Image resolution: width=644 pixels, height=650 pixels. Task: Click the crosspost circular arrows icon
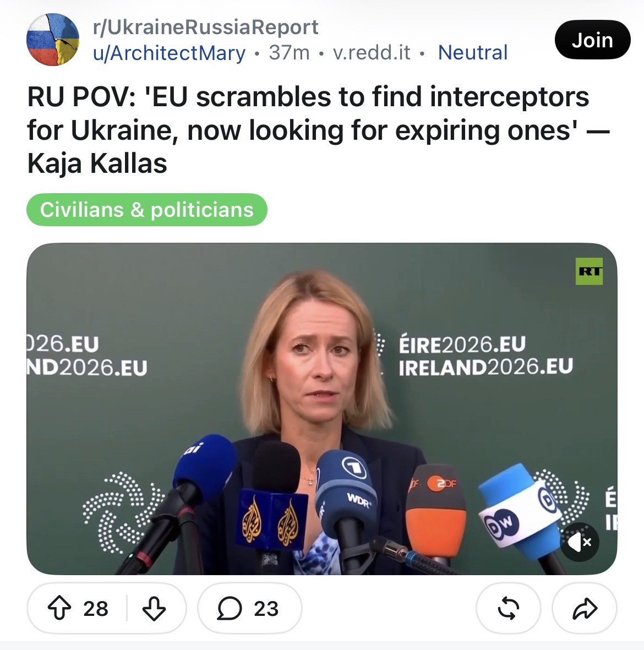pyautogui.click(x=509, y=608)
